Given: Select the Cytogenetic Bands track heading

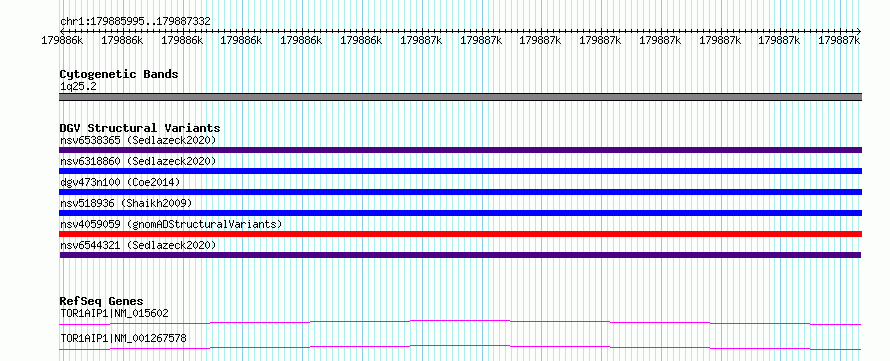Looking at the screenshot, I should [119, 74].
